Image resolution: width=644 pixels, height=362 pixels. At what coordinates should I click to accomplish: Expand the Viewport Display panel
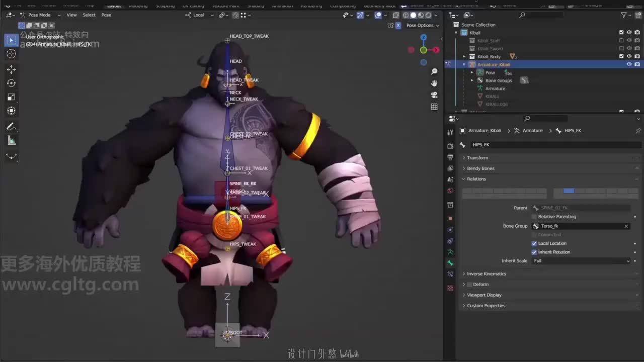(484, 295)
